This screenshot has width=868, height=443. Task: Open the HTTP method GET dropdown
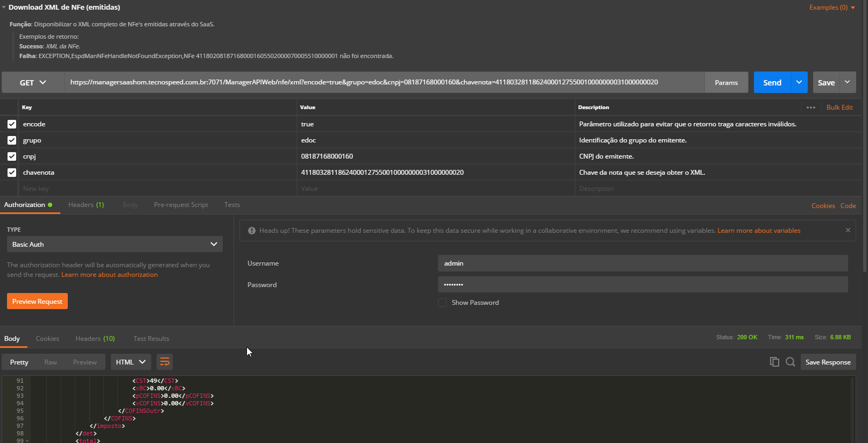(x=33, y=82)
